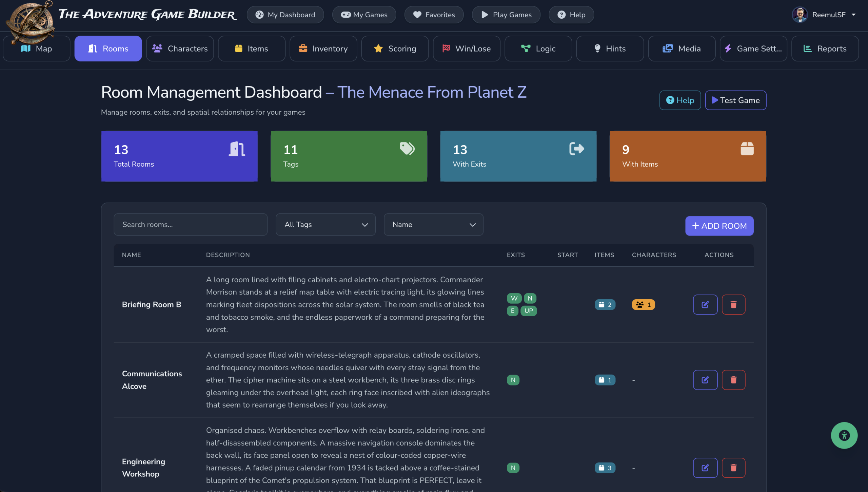Click the Total Rooms stat card
This screenshot has height=492, width=868.
coord(179,156)
